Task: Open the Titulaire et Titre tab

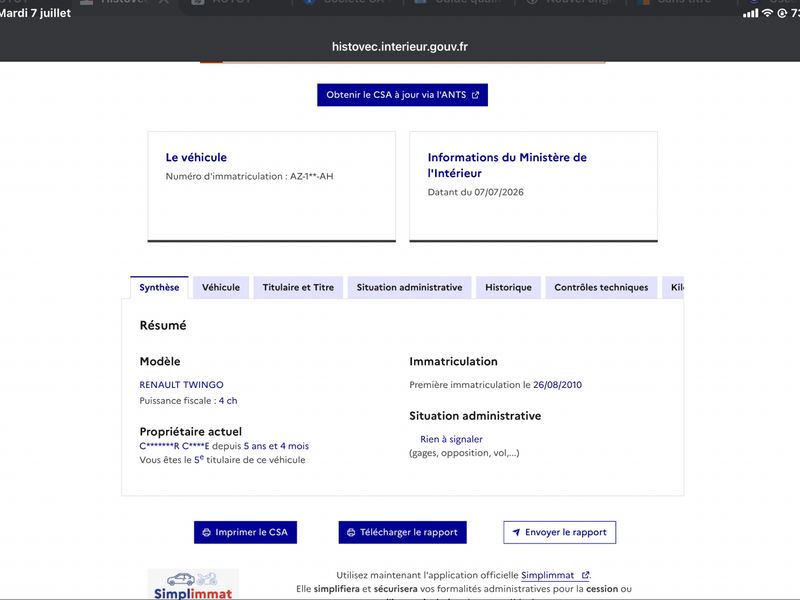Action: tap(298, 287)
